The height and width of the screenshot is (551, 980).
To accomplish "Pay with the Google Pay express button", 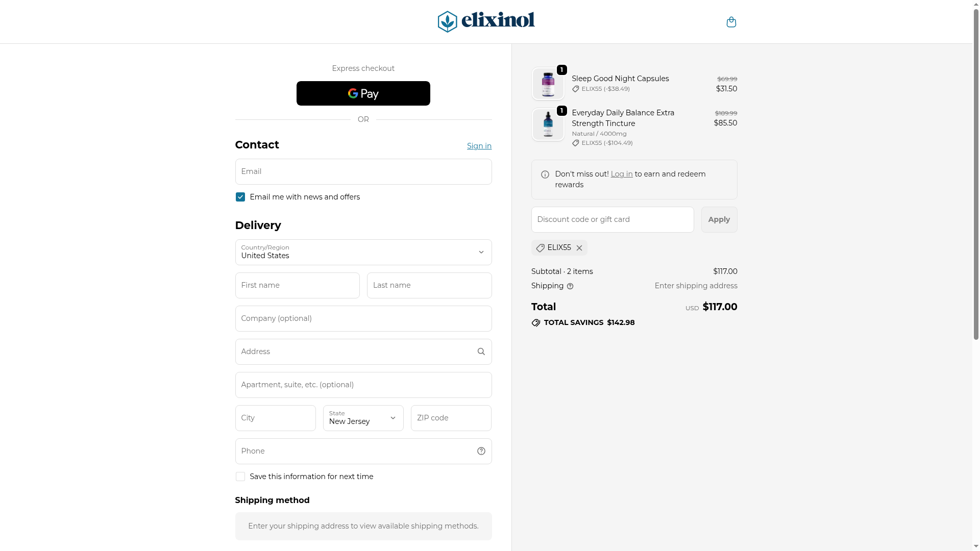I will click(363, 93).
